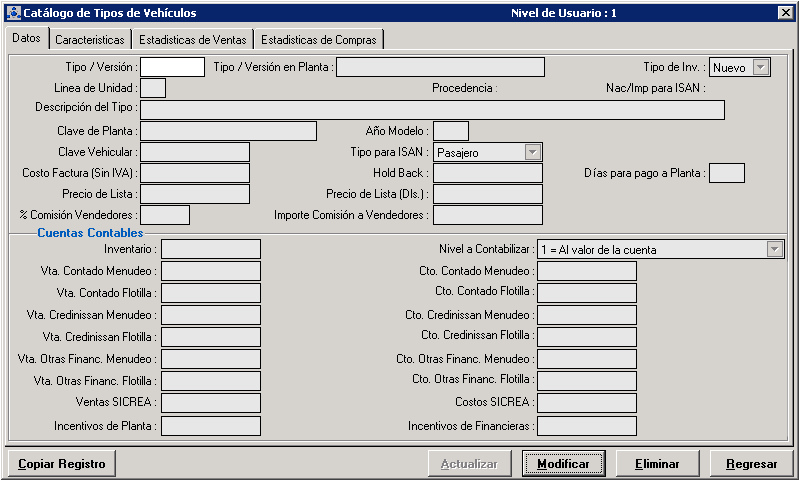Click the Modificar button
The height and width of the screenshot is (481, 799).
(563, 464)
